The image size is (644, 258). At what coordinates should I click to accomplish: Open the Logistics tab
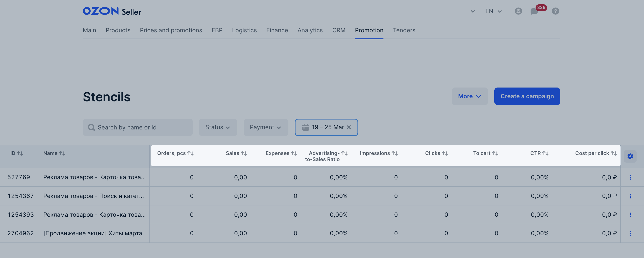point(244,30)
